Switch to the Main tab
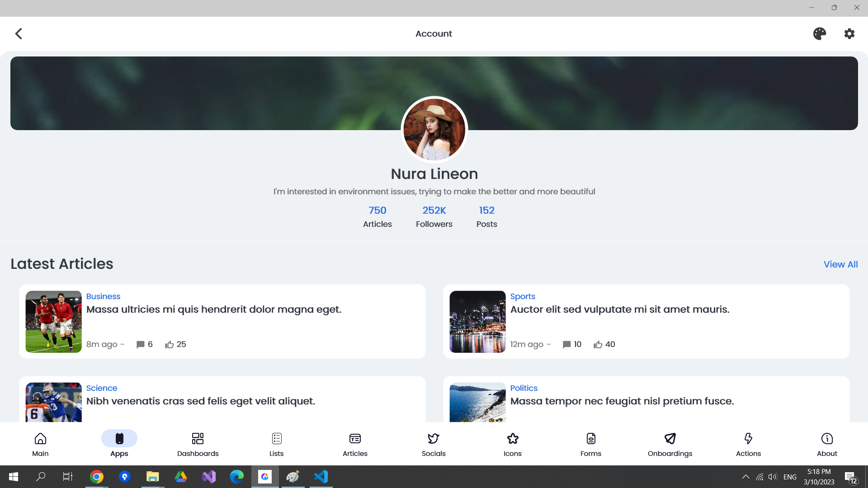Viewport: 868px width, 488px height. point(40,444)
